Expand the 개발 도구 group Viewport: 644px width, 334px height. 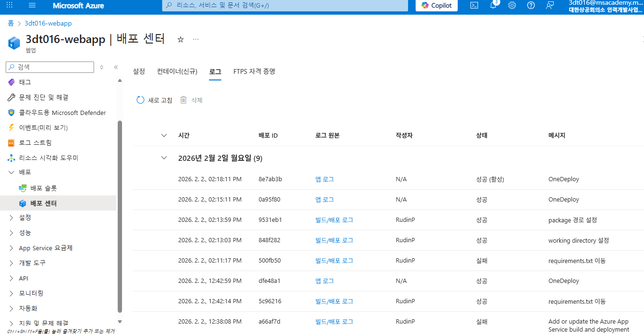point(11,263)
